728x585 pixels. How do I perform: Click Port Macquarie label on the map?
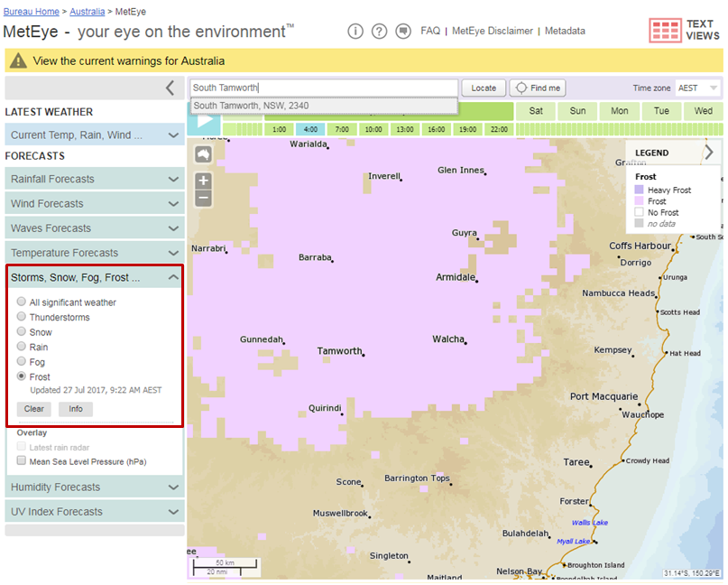pyautogui.click(x=604, y=396)
